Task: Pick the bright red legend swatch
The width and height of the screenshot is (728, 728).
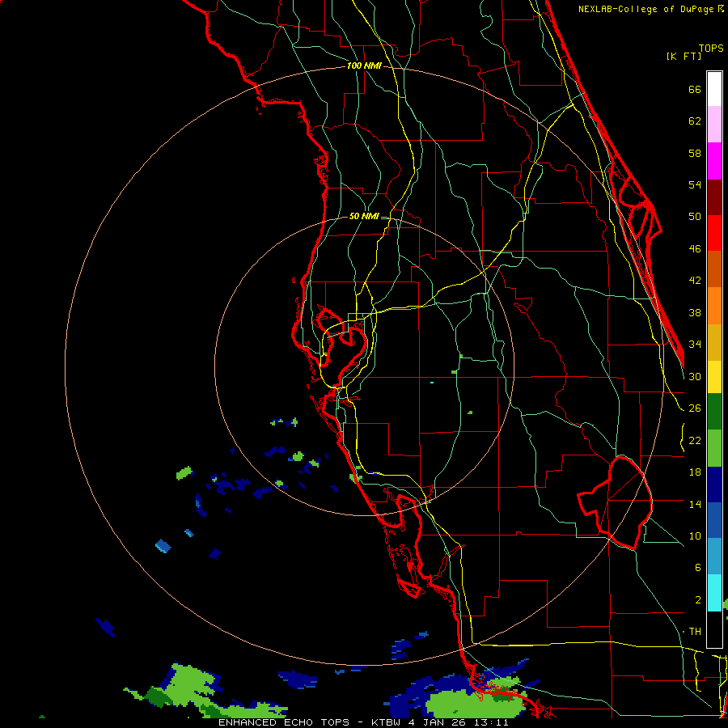Action: pos(714,233)
